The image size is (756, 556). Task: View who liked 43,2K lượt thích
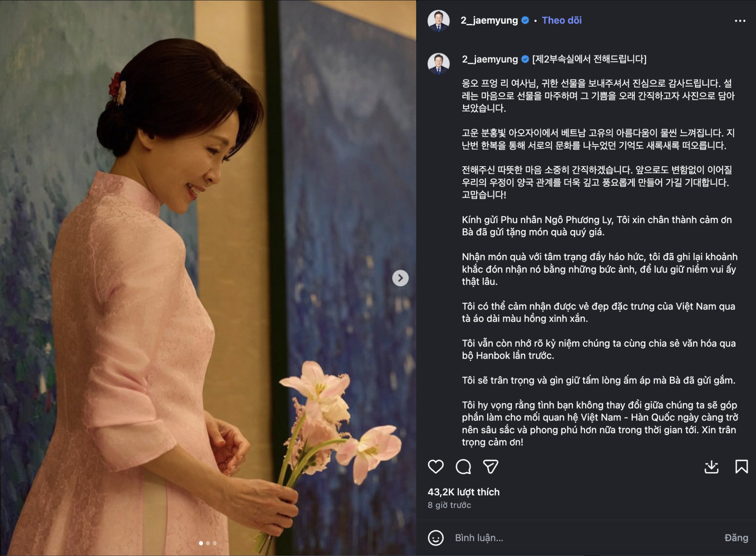[x=463, y=492]
